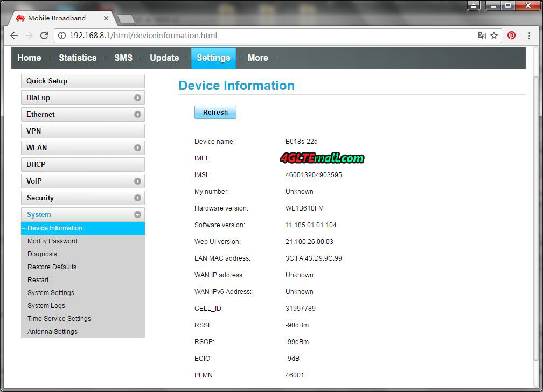This screenshot has height=392, width=543.
Task: Go to the Home tab
Action: click(29, 58)
